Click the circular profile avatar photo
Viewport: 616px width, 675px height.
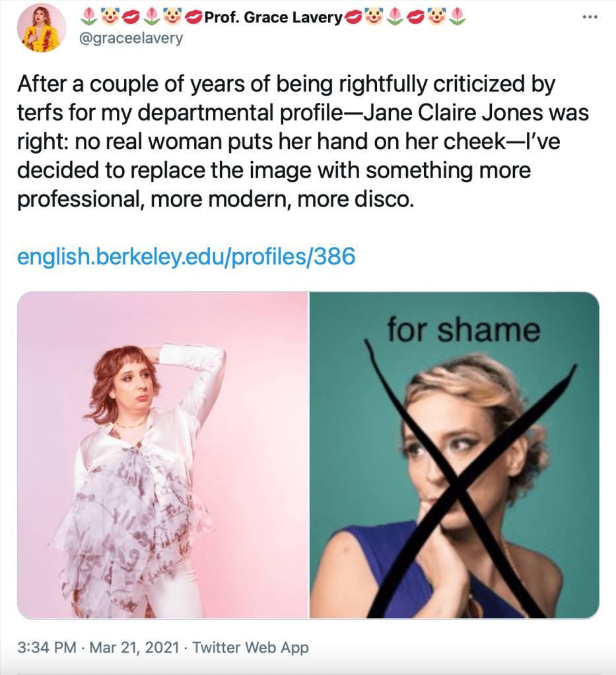click(40, 27)
